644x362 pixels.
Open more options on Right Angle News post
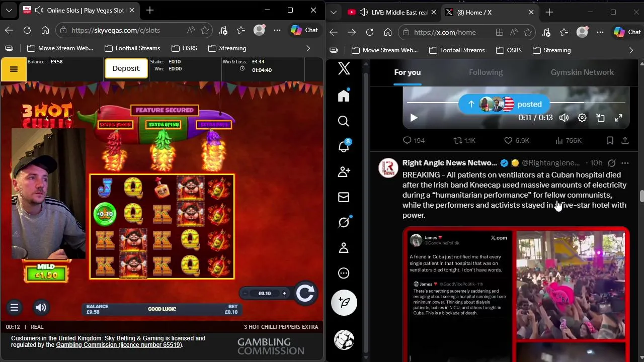[625, 163]
